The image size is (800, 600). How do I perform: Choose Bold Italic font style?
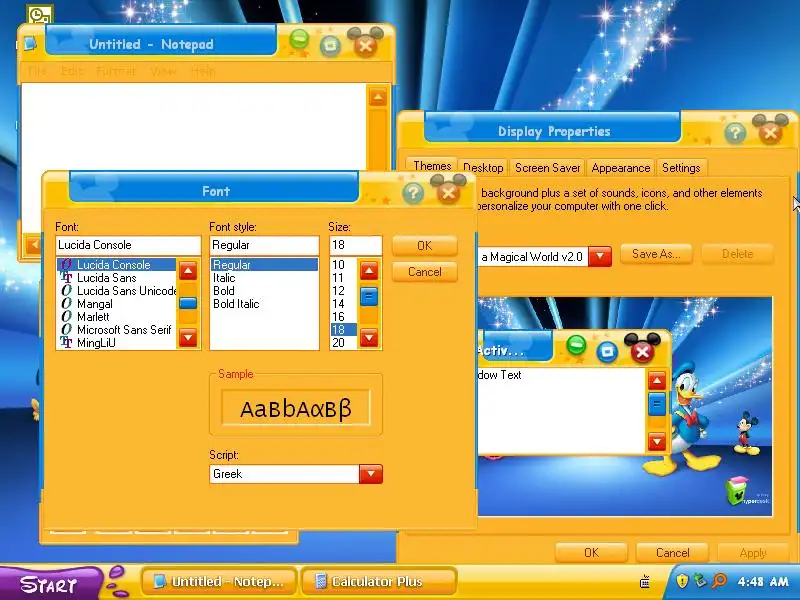[264, 304]
